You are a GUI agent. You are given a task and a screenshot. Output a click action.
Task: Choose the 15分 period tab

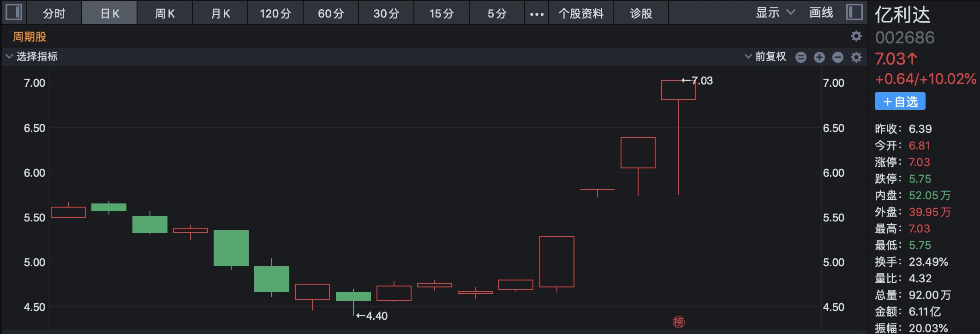click(x=442, y=13)
